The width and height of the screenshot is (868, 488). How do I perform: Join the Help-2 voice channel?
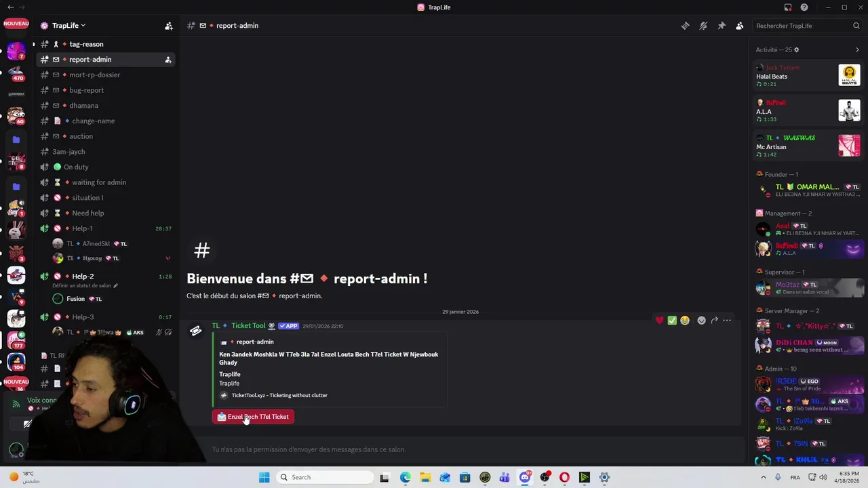click(105, 277)
